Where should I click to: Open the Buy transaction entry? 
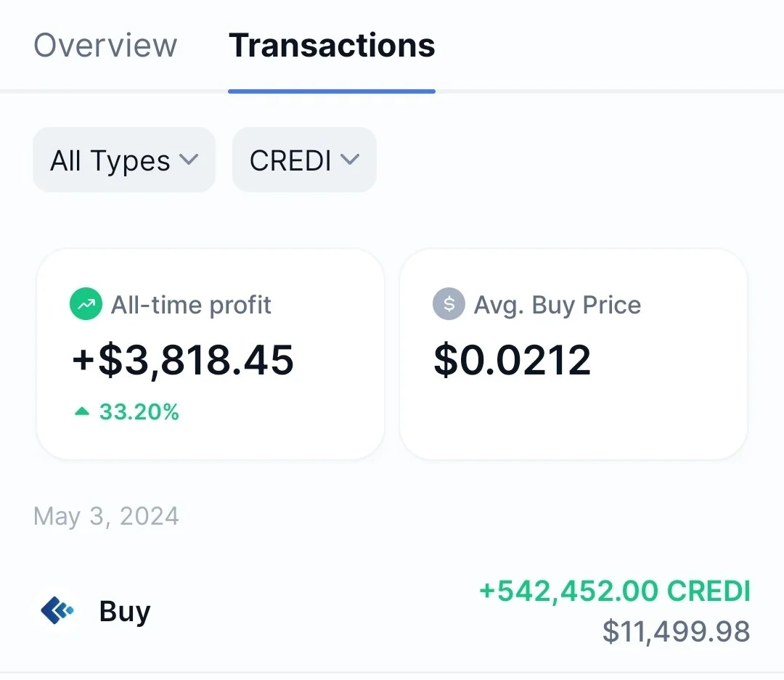pos(392,611)
